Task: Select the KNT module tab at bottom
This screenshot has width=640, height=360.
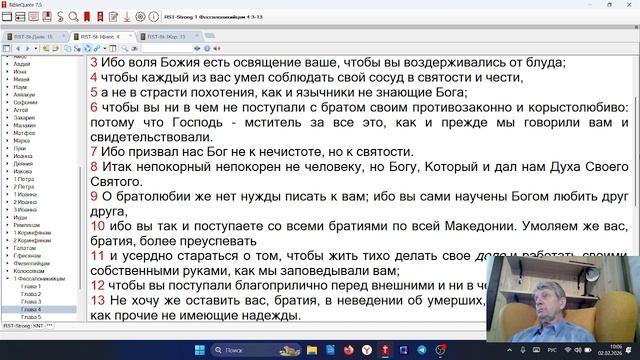Action: tap(38, 326)
